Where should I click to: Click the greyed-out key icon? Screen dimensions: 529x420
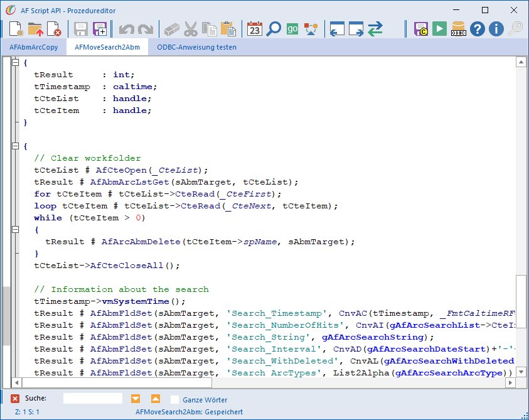[515, 29]
